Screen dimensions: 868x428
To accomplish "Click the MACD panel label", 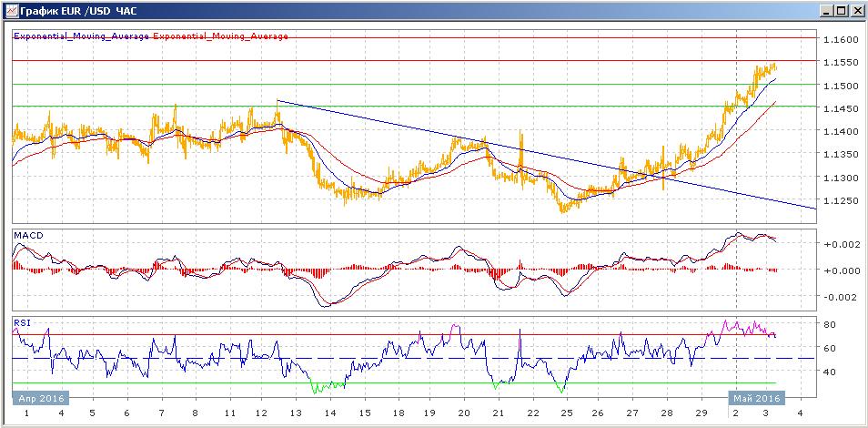I will pos(30,236).
